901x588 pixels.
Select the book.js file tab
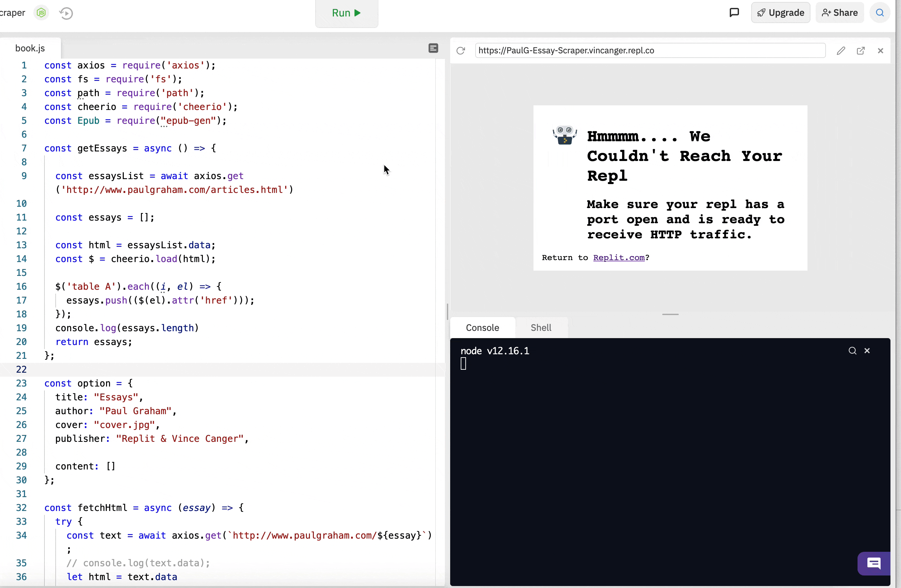(x=30, y=48)
